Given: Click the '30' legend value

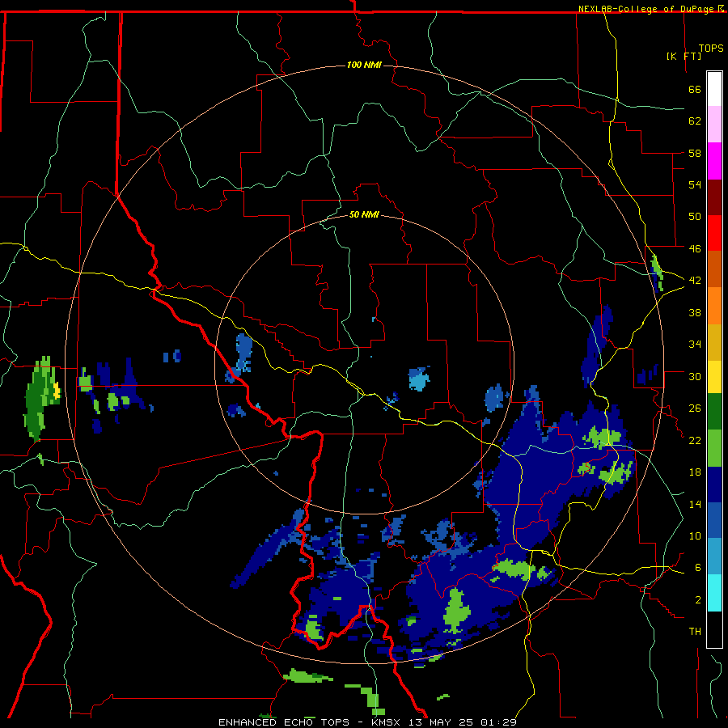Looking at the screenshot, I should pos(695,376).
